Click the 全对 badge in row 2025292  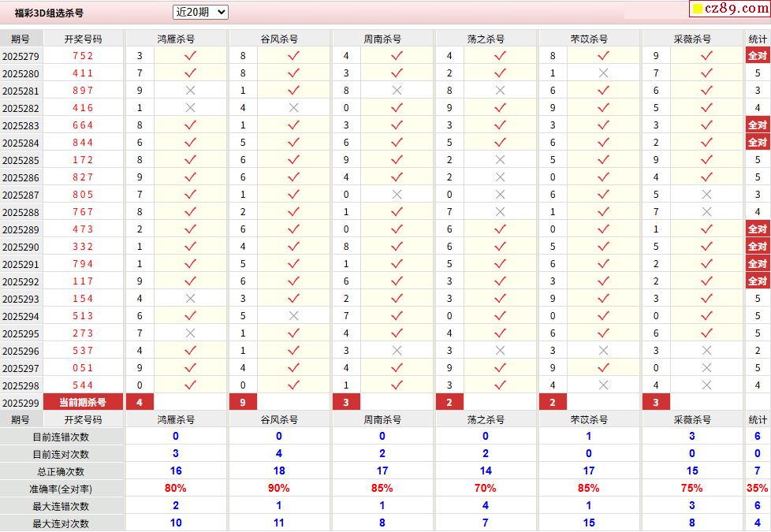[x=757, y=281]
